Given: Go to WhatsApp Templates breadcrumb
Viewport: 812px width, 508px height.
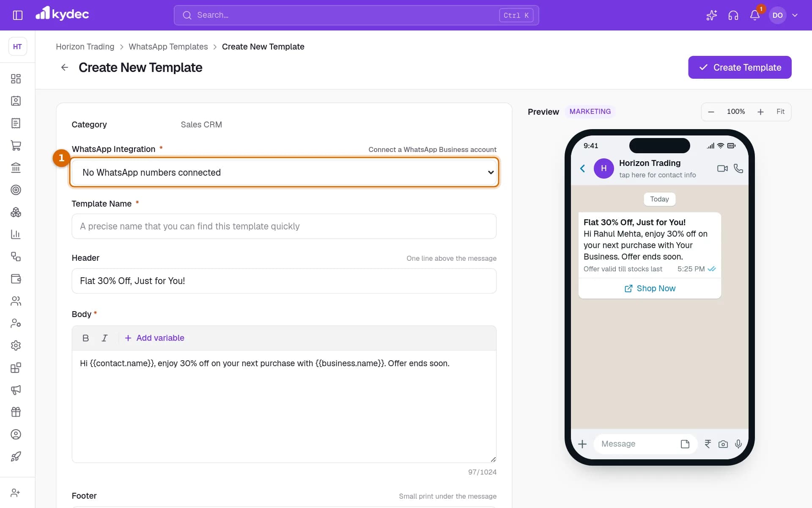Looking at the screenshot, I should [x=168, y=47].
